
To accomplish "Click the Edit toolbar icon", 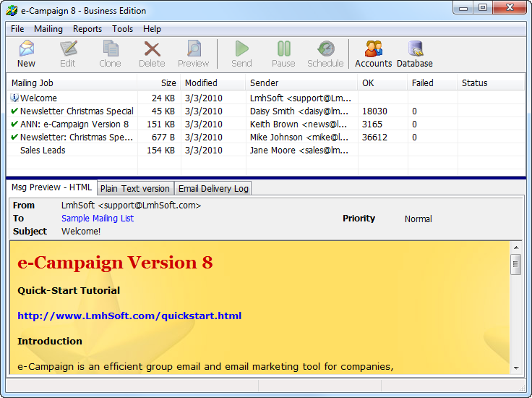I will point(68,54).
